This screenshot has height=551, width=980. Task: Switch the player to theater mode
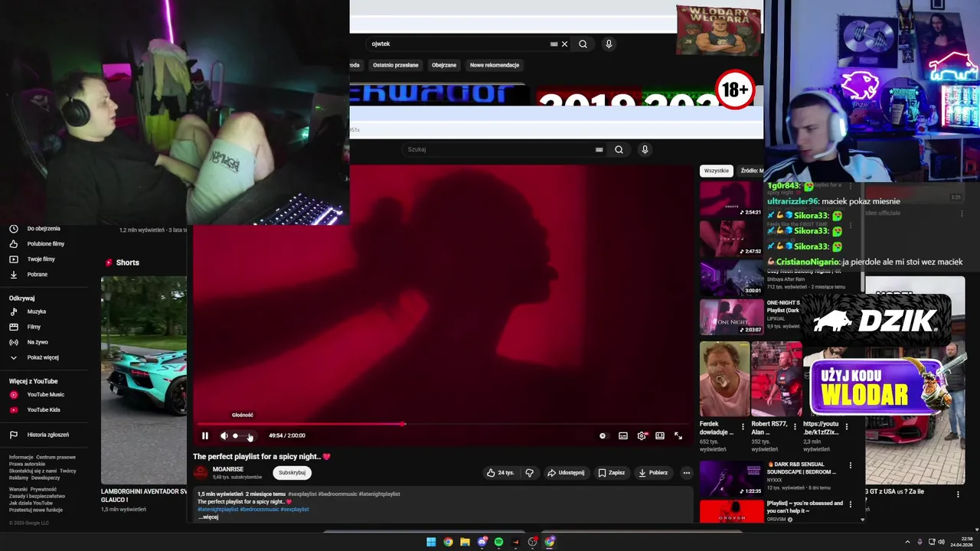click(660, 435)
